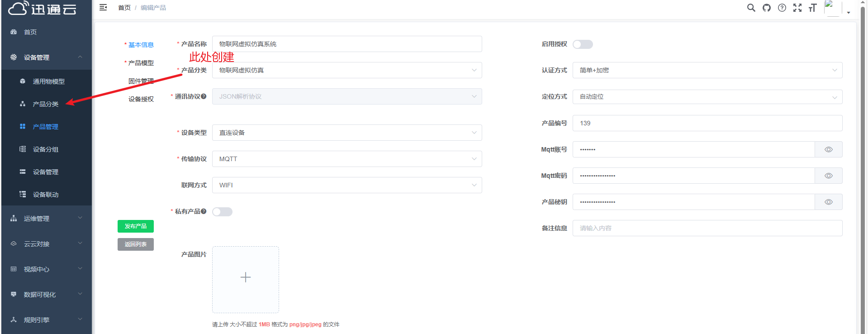868x334 pixels.
Task: Click the green 发布产品 button
Action: pyautogui.click(x=135, y=226)
